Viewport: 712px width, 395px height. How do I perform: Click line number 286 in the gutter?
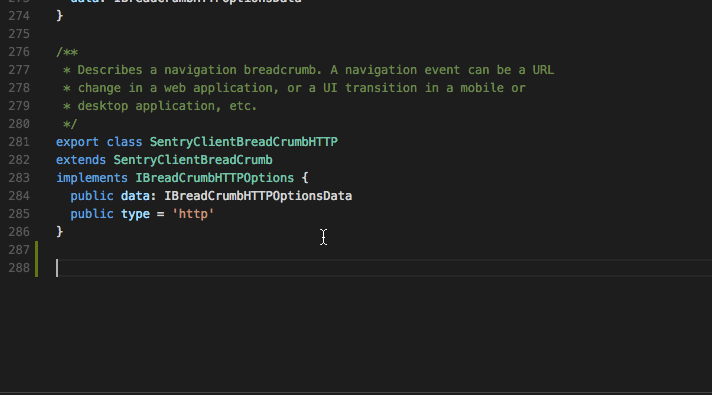click(19, 232)
